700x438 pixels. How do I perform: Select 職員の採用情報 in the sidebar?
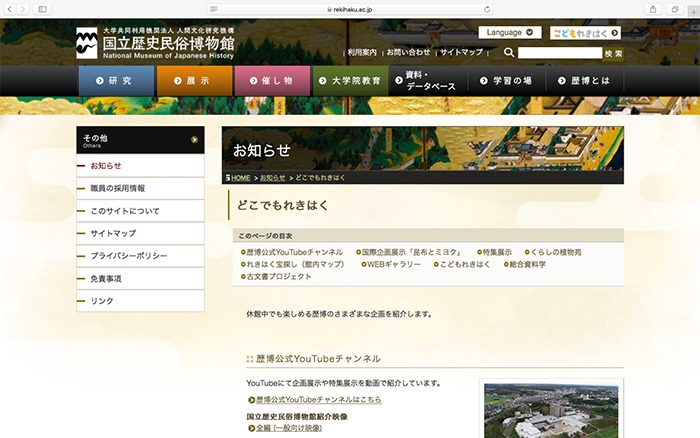click(140, 188)
